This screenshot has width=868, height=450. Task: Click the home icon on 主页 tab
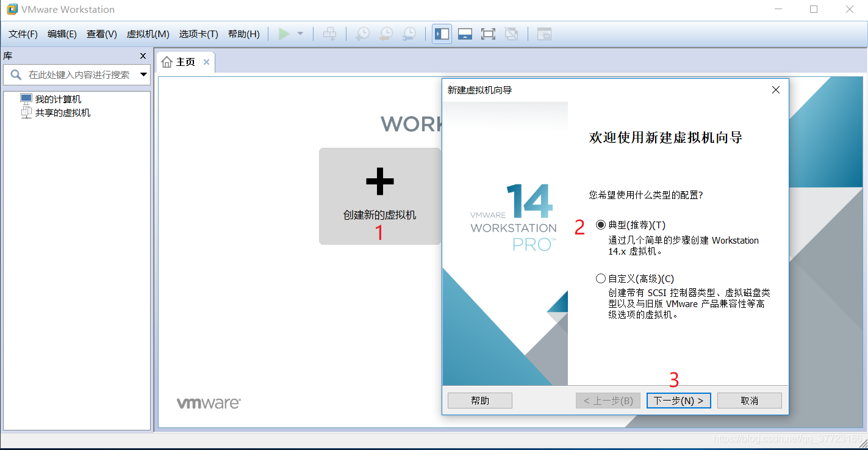(x=167, y=62)
